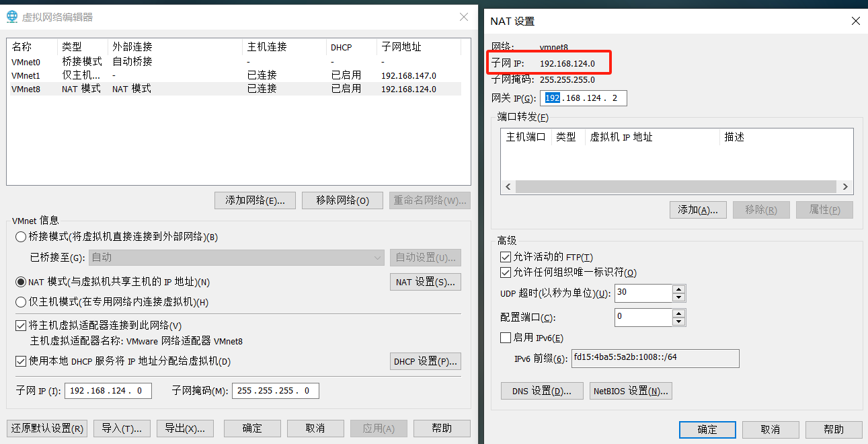Click the 描述 column header
Screen dimensions: 868x444
(x=786, y=137)
